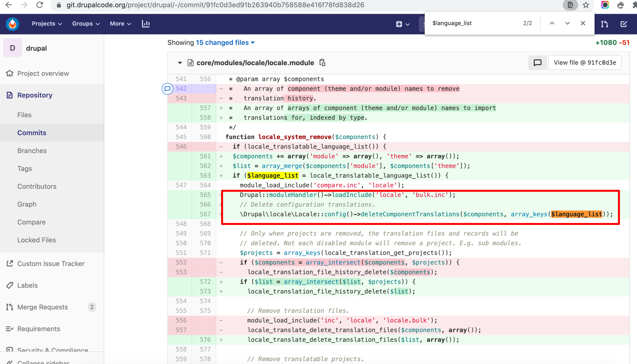Open the To-Do list icon
Screen dimensions: 637x364
coord(624,24)
